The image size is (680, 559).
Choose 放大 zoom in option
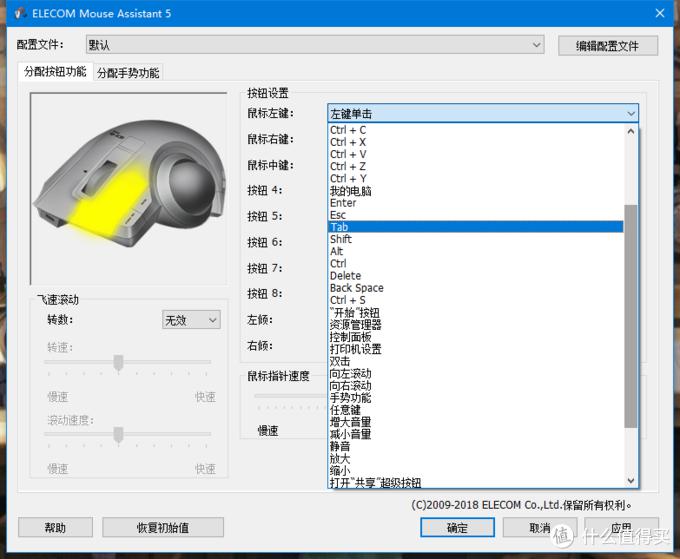[476, 458]
